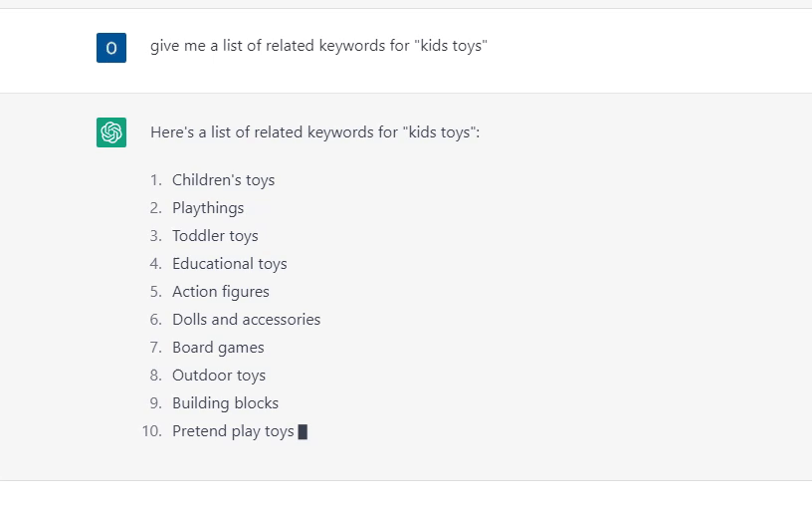Click the "Pretend play toys" entry
812x506 pixels.
point(233,431)
